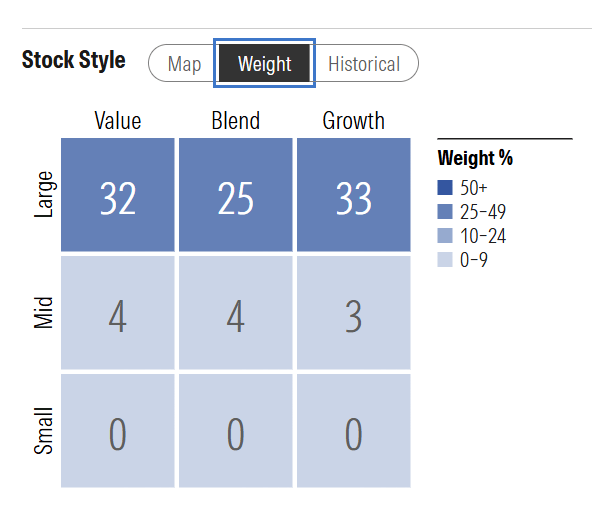Click the Large Blend cell showing 25

pyautogui.click(x=236, y=195)
